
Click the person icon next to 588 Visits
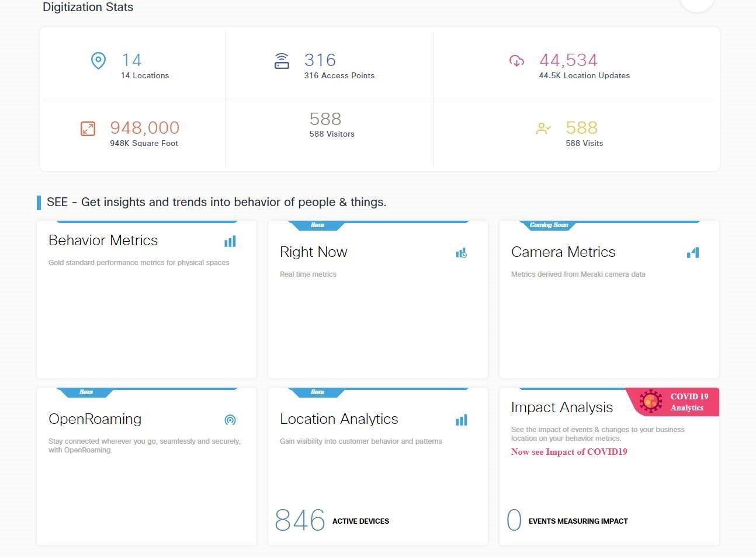click(x=543, y=128)
